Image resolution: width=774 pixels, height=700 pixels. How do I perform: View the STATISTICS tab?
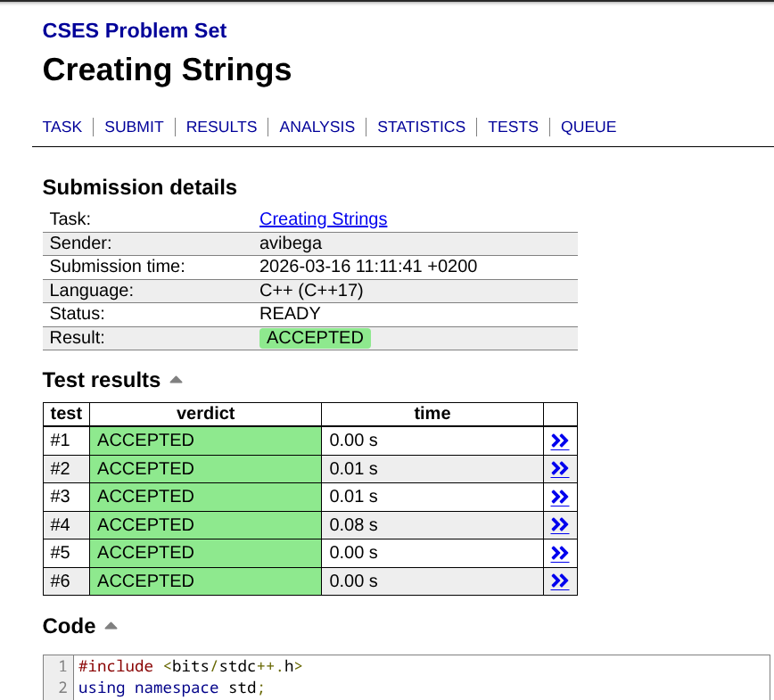[422, 127]
